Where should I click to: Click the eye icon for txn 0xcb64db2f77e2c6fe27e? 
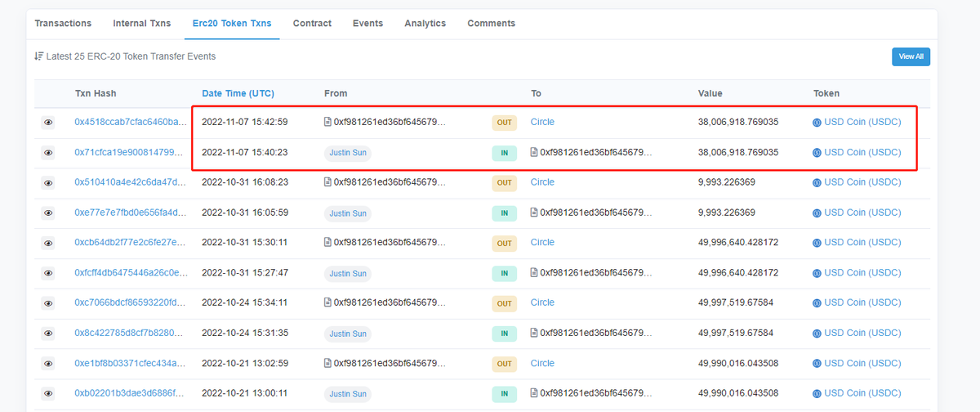[x=48, y=243]
